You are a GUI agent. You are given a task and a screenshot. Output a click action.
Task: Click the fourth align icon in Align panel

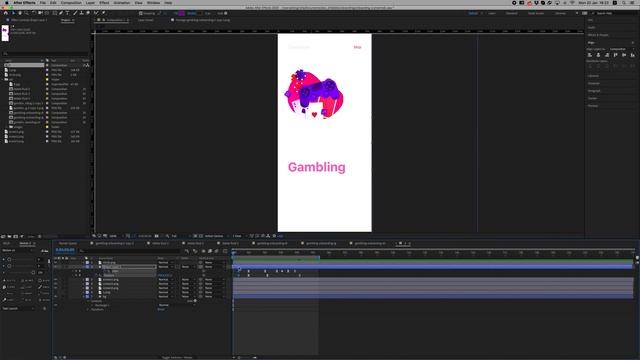point(616,55)
